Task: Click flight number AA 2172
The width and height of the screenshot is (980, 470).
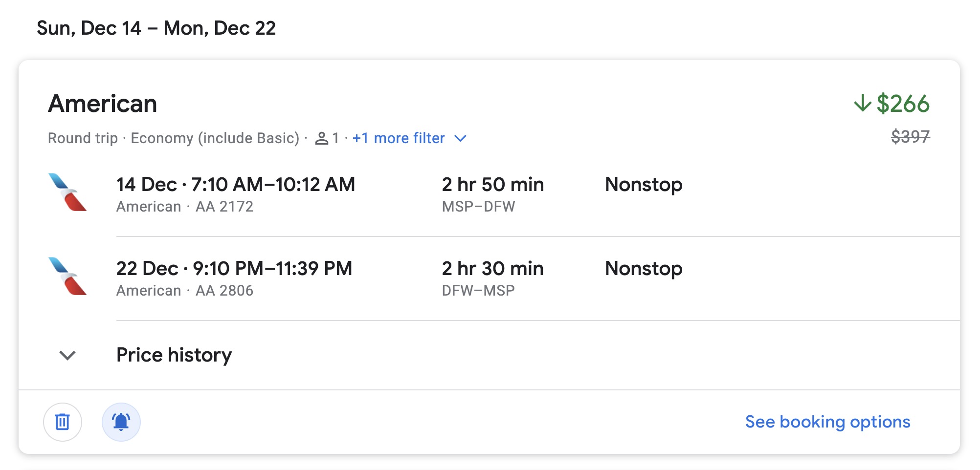Action: (224, 207)
